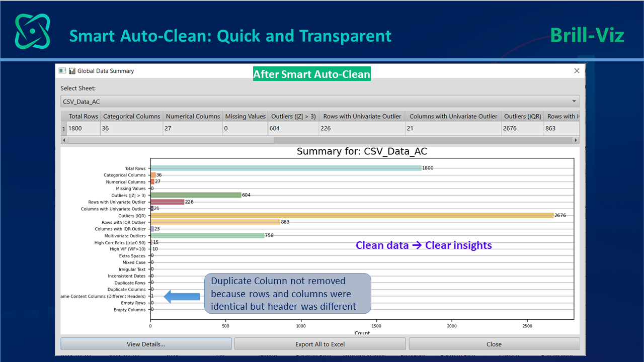The height and width of the screenshot is (362, 644).
Task: Click the Numerical Columns table header
Action: click(x=193, y=116)
